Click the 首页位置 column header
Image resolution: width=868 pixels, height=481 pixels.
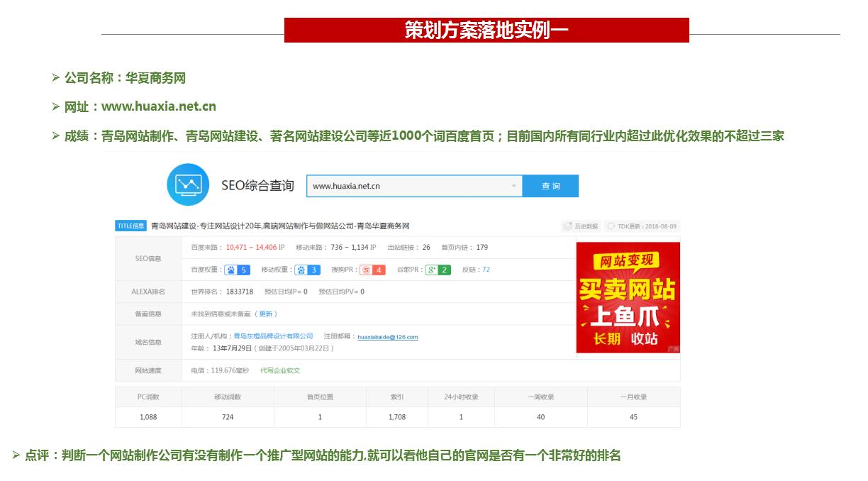(x=320, y=397)
